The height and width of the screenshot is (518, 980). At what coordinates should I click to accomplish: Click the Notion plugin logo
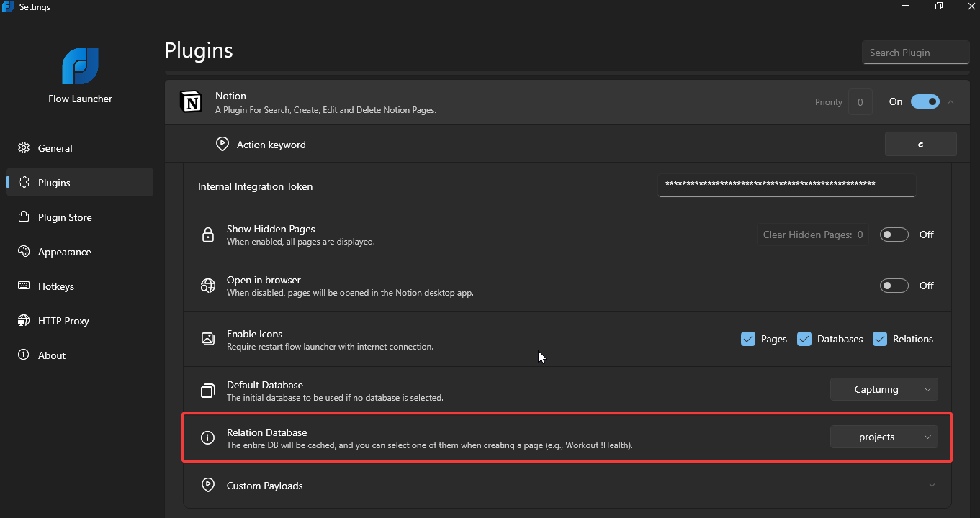pyautogui.click(x=192, y=102)
